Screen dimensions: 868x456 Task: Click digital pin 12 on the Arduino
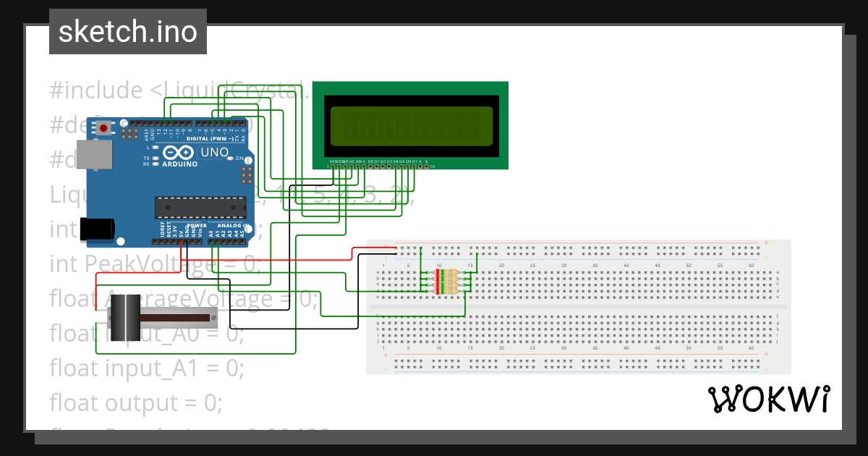(x=165, y=124)
